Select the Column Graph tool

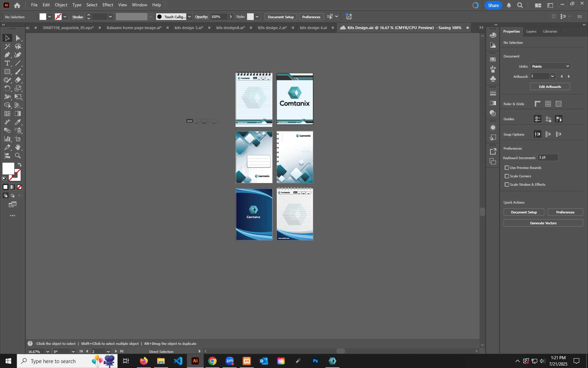pyautogui.click(x=7, y=139)
